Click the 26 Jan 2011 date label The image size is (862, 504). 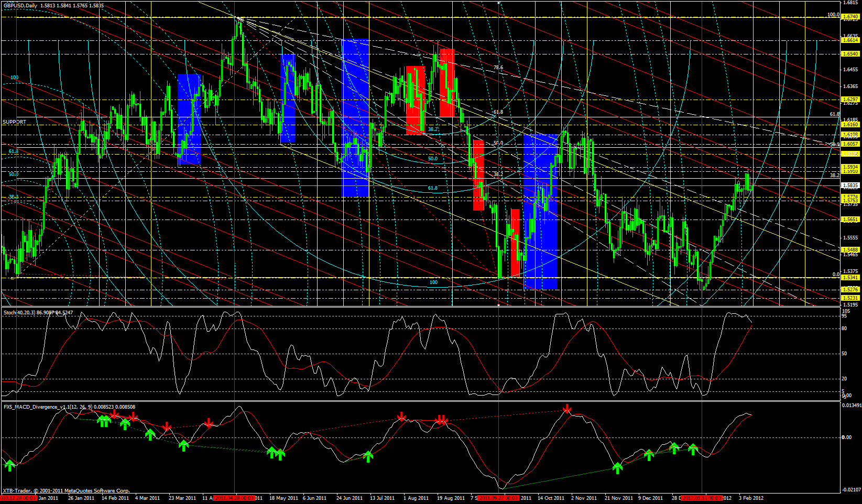[81, 498]
